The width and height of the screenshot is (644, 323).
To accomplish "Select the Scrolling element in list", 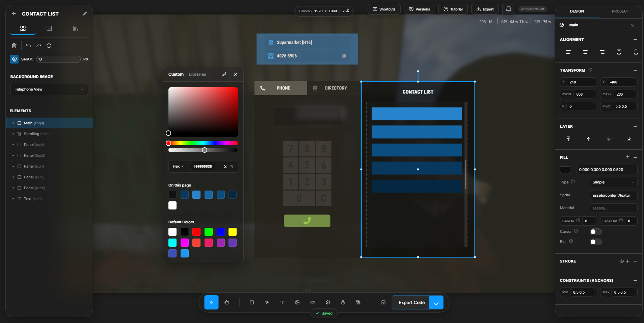I will tap(31, 134).
